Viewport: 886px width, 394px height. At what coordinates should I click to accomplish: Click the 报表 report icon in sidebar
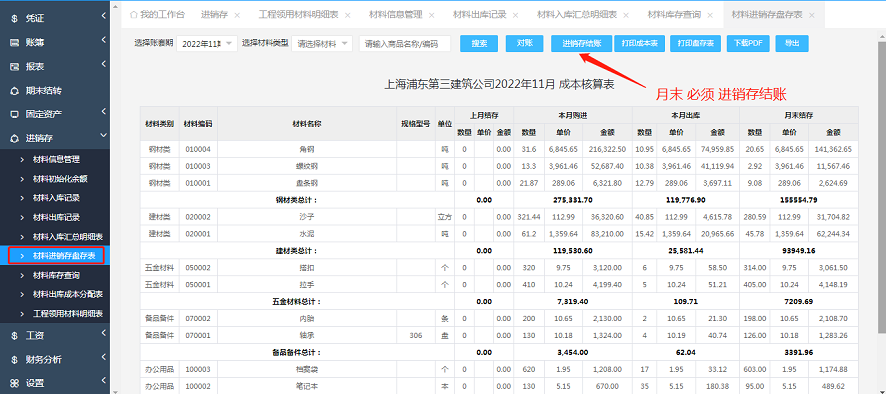(15, 67)
